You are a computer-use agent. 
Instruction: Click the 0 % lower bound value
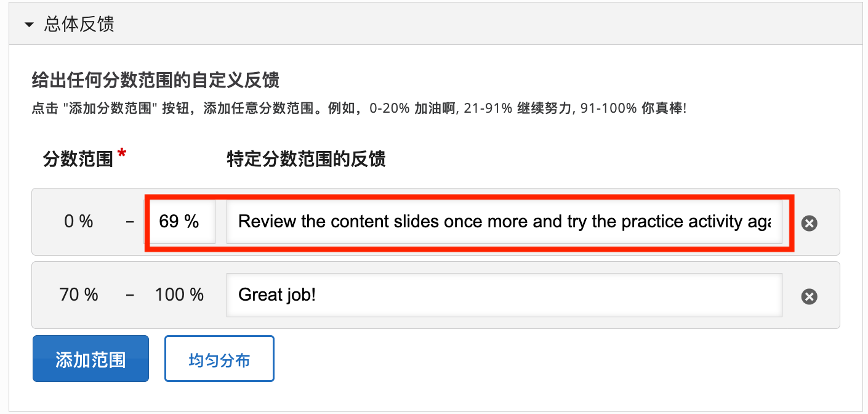coord(79,222)
